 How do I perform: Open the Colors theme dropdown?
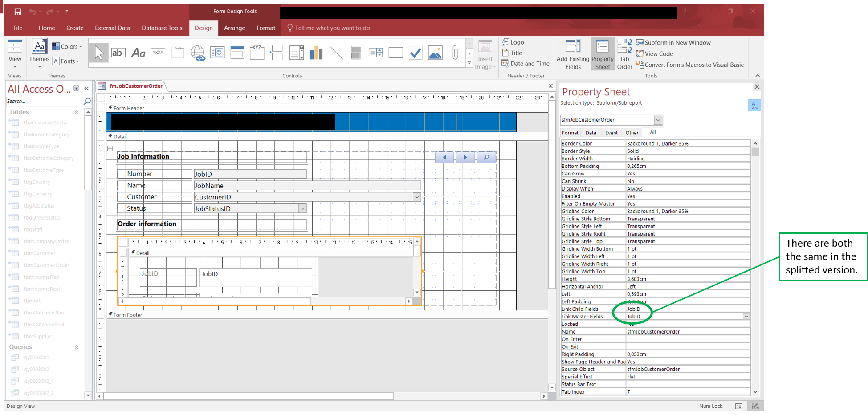67,46
